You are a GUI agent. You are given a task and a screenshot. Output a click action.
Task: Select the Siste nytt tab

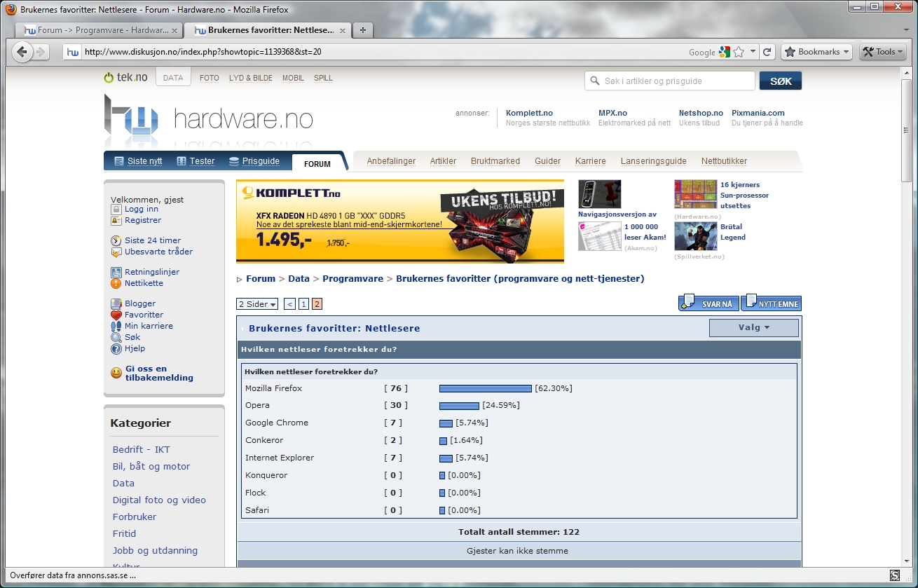(x=138, y=161)
